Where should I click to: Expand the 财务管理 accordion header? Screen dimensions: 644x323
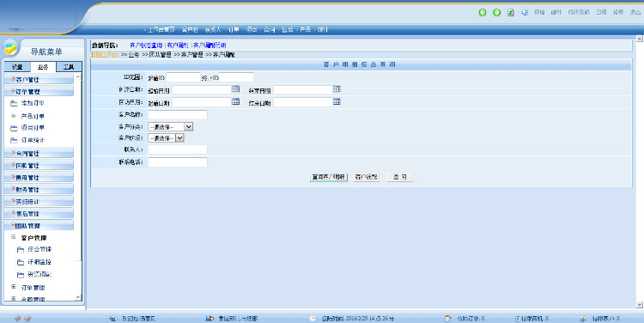(x=39, y=190)
